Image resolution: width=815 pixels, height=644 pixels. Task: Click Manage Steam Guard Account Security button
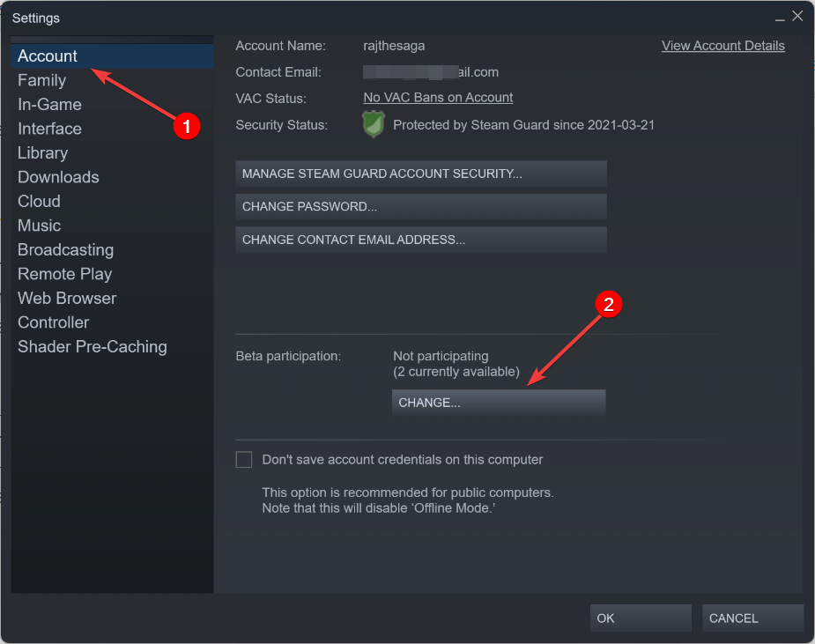coord(421,174)
